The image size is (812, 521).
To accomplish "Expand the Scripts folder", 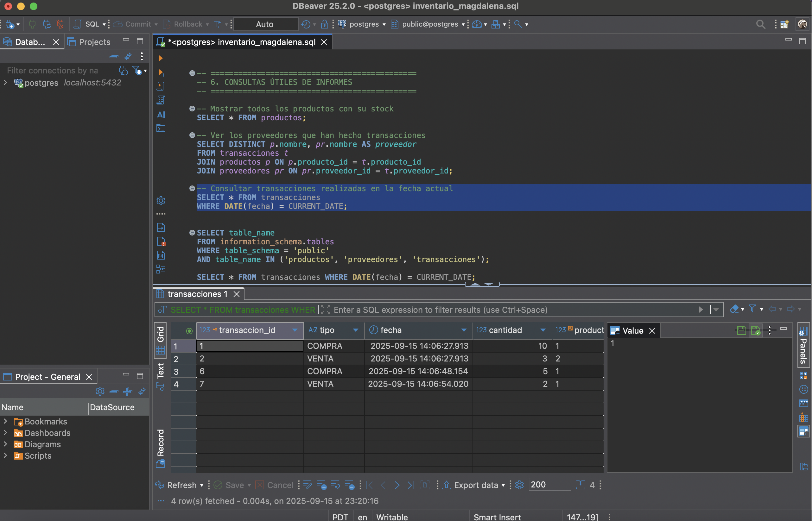I will (5, 455).
